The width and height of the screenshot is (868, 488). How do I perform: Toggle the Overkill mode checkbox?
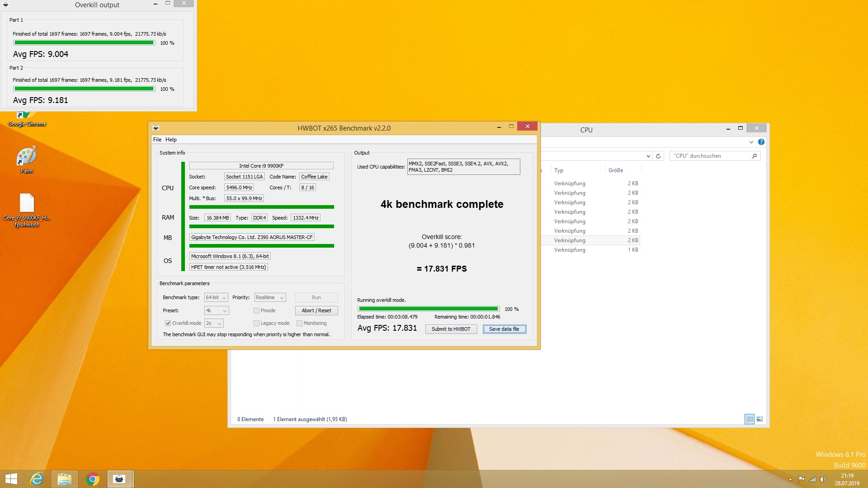pyautogui.click(x=168, y=323)
